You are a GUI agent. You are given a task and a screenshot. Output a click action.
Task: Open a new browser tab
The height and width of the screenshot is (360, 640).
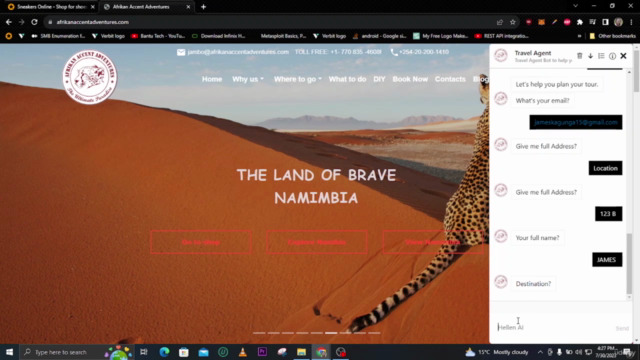click(x=203, y=7)
